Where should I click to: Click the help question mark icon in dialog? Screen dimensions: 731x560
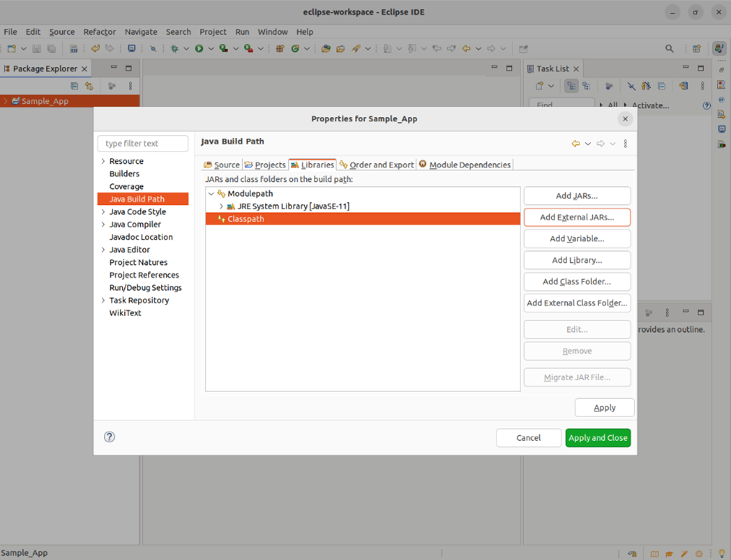coord(110,437)
